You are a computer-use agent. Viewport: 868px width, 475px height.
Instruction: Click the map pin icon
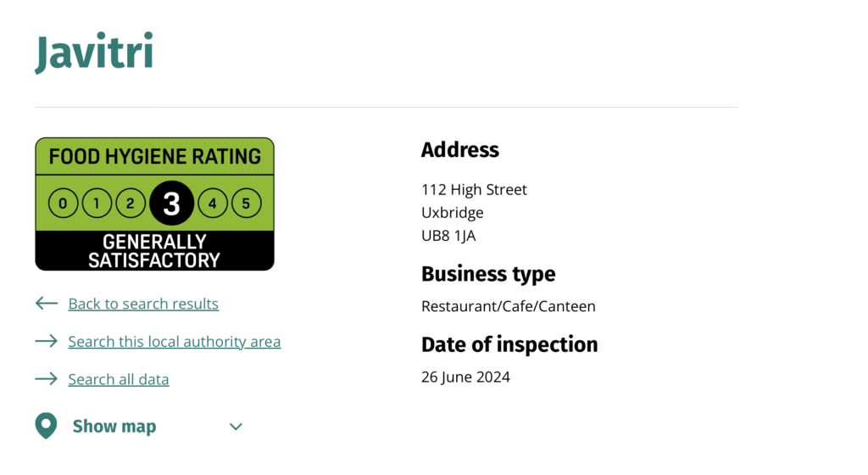click(46, 426)
